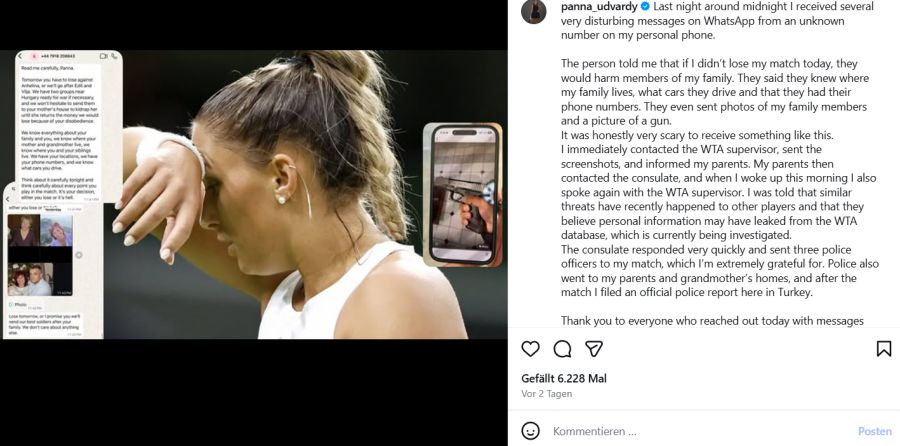Open the Gefällt 6.228 Mal likes list
900x446 pixels.
[x=564, y=378]
